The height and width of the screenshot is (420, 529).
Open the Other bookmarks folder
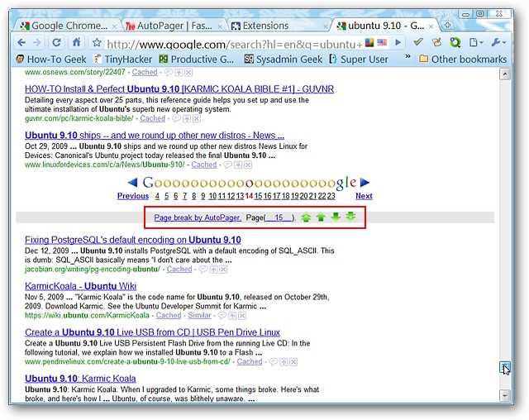point(463,60)
